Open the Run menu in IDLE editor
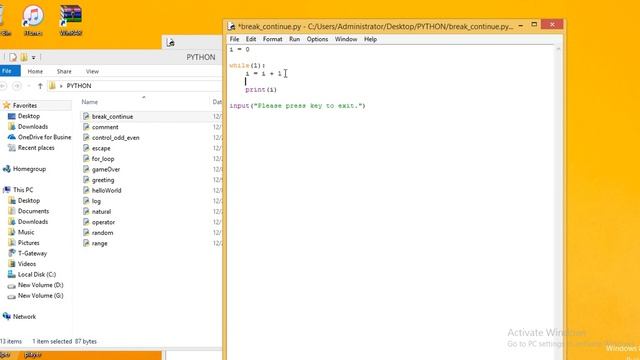This screenshot has width=640, height=360. 294,39
